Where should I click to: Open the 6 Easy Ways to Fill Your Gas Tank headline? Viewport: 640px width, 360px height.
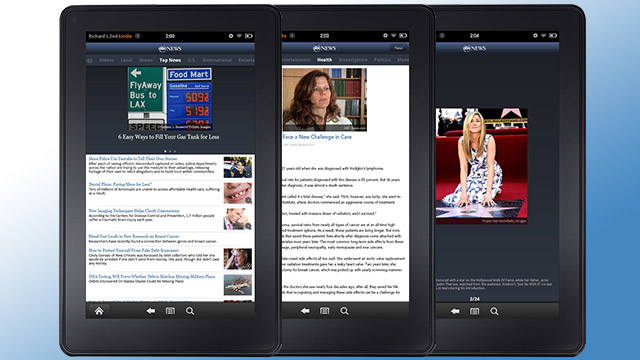pos(169,137)
